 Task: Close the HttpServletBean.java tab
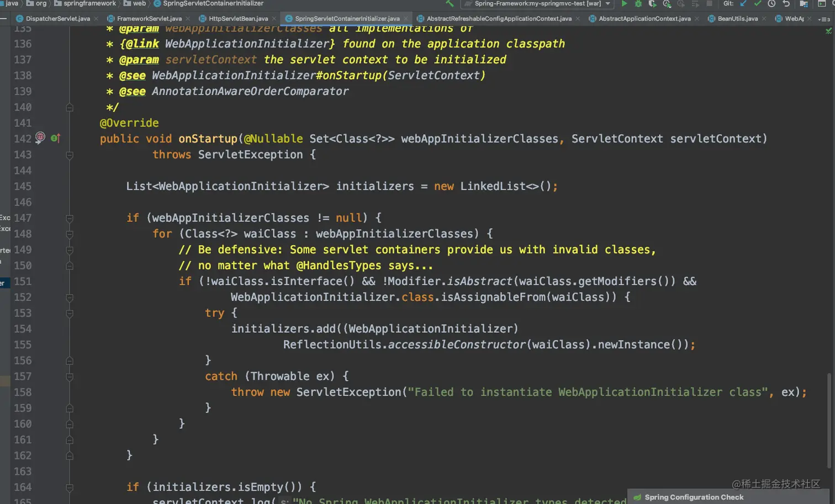pos(274,19)
